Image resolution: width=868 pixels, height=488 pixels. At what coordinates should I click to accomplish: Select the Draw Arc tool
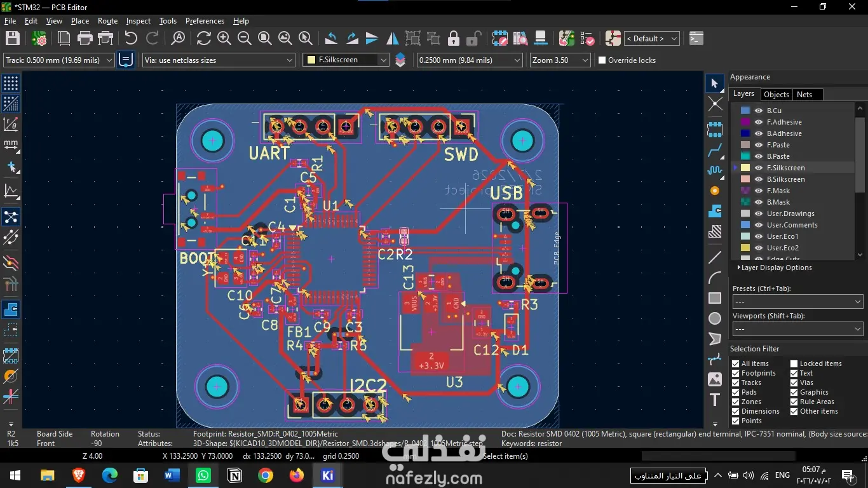(x=715, y=278)
